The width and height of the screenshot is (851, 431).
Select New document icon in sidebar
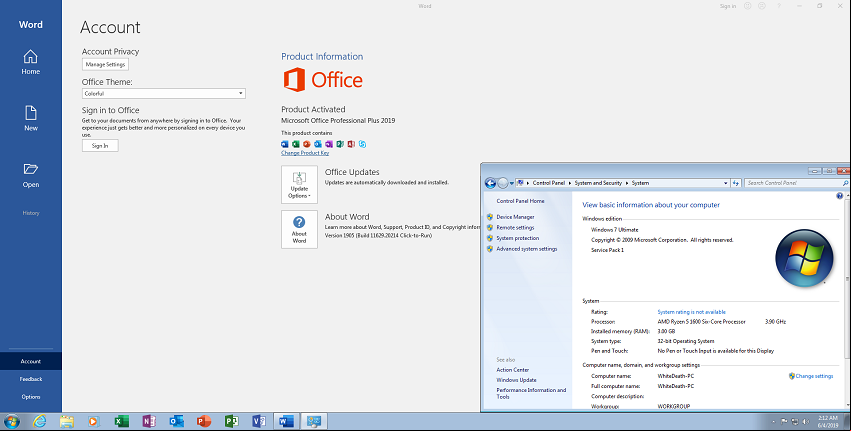30,118
